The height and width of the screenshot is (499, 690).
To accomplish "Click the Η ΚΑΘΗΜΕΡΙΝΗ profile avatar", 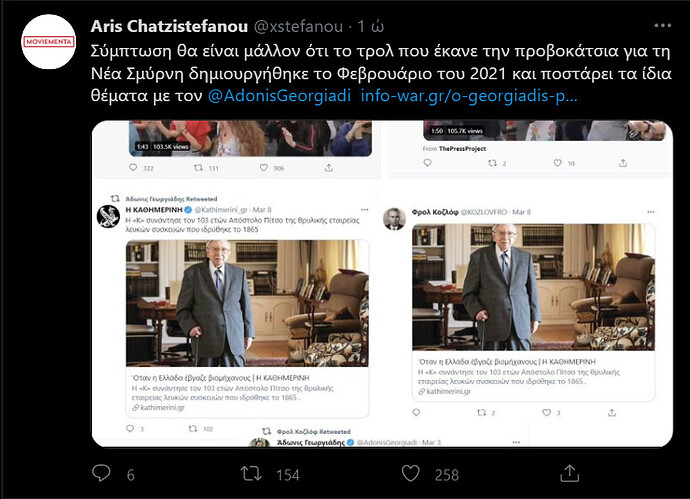I will pyautogui.click(x=108, y=216).
